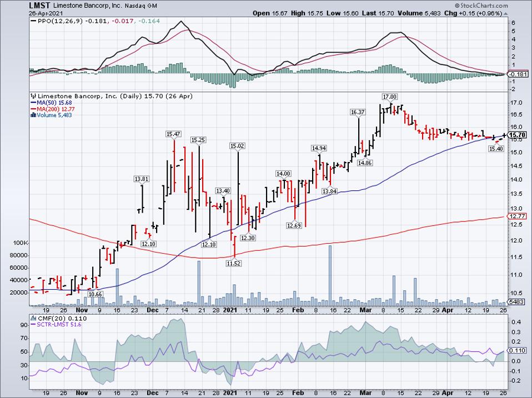Click the Open 15.67 value
The height and width of the screenshot is (398, 532).
(x=270, y=13)
